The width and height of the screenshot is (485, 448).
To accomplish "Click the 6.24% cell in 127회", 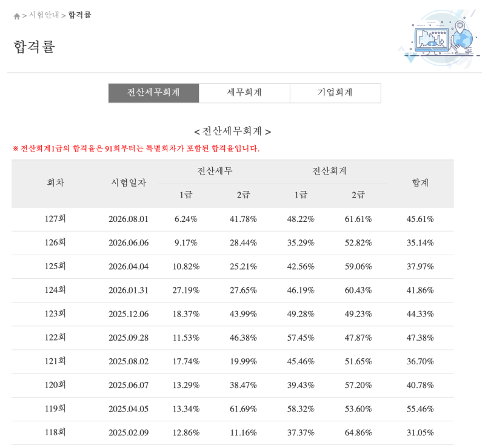I will (186, 219).
